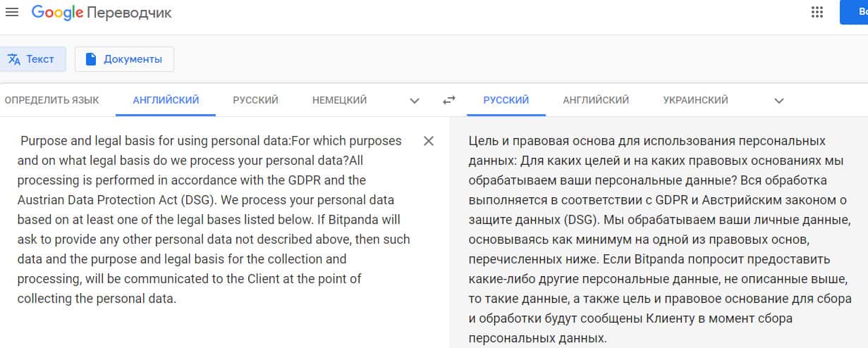
Task: Open the hamburger main menu
Action: pos(12,12)
